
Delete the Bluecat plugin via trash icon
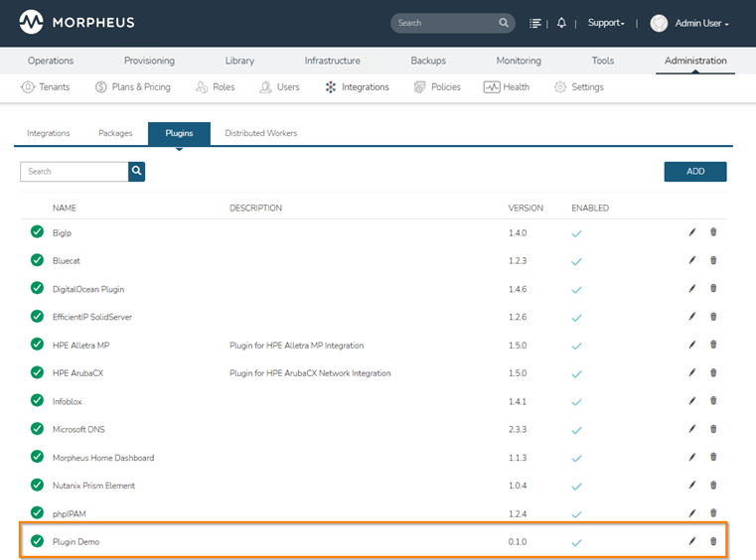click(713, 260)
